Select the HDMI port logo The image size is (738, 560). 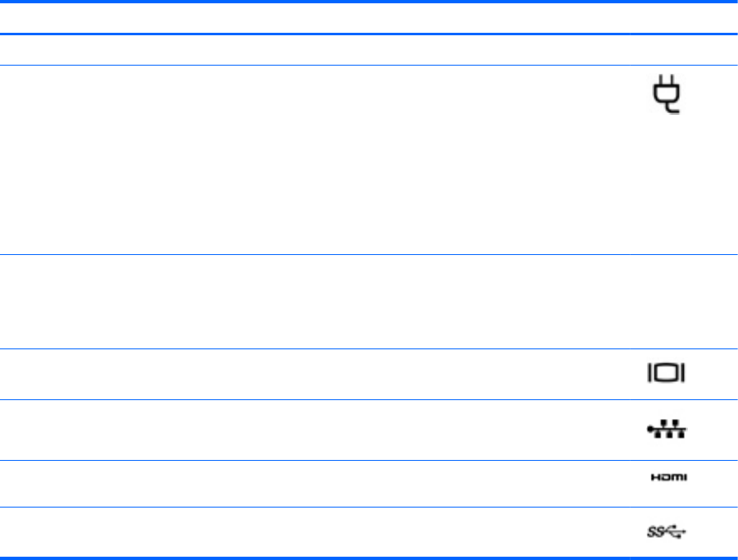click(x=669, y=477)
